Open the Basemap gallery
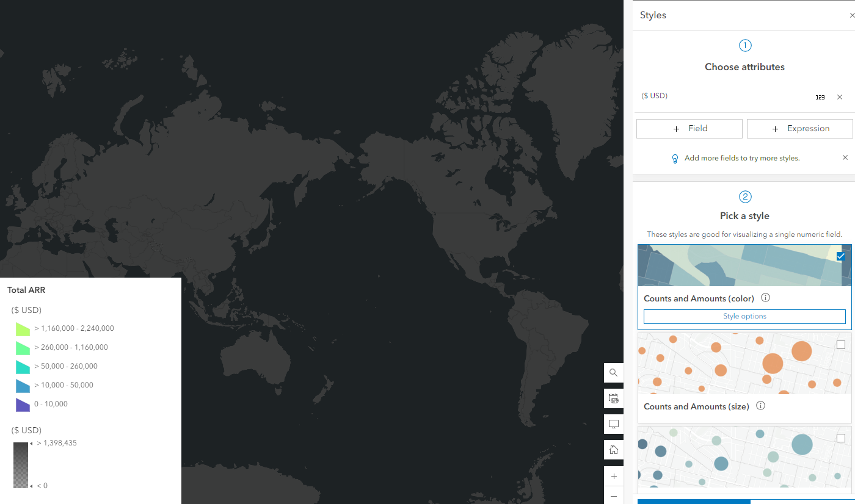Screen dimensions: 855x504 coord(614,398)
